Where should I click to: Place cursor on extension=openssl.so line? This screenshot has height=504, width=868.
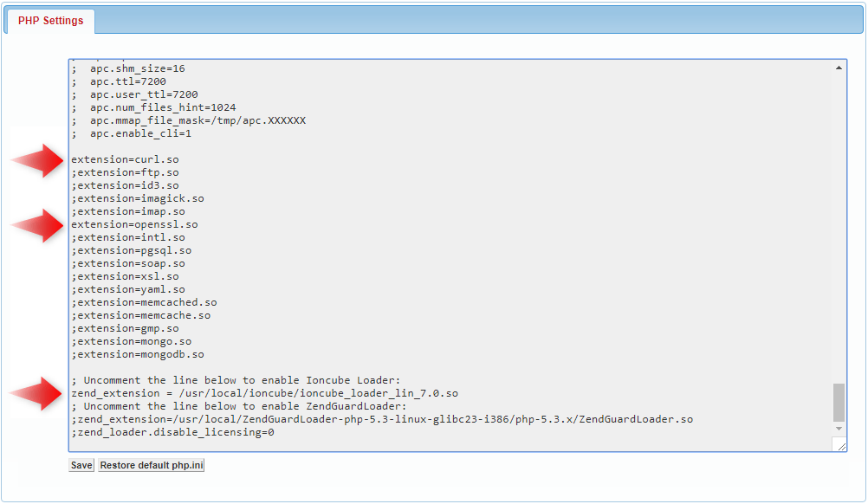[x=134, y=225]
